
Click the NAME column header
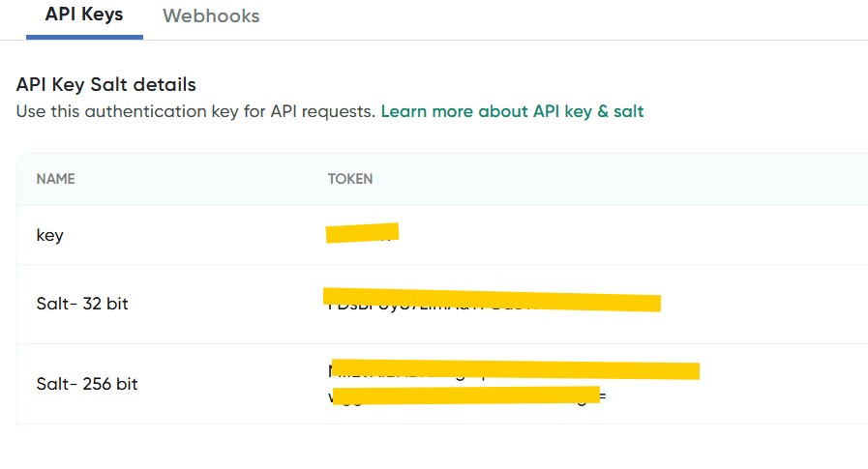click(55, 179)
